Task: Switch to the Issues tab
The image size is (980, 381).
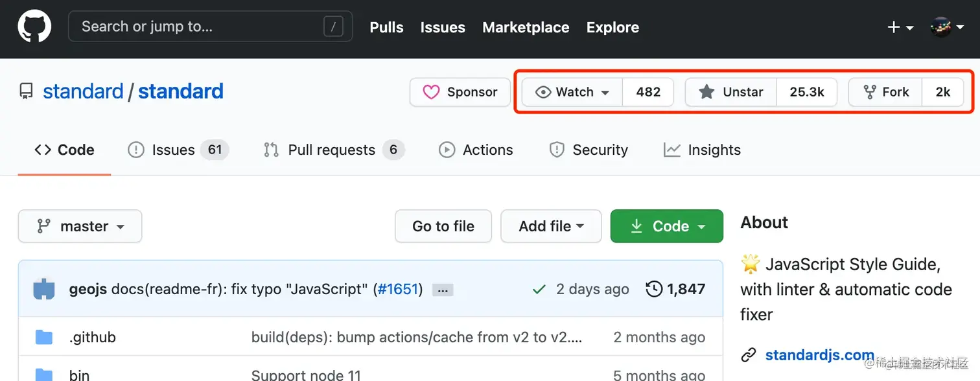Action: click(172, 150)
